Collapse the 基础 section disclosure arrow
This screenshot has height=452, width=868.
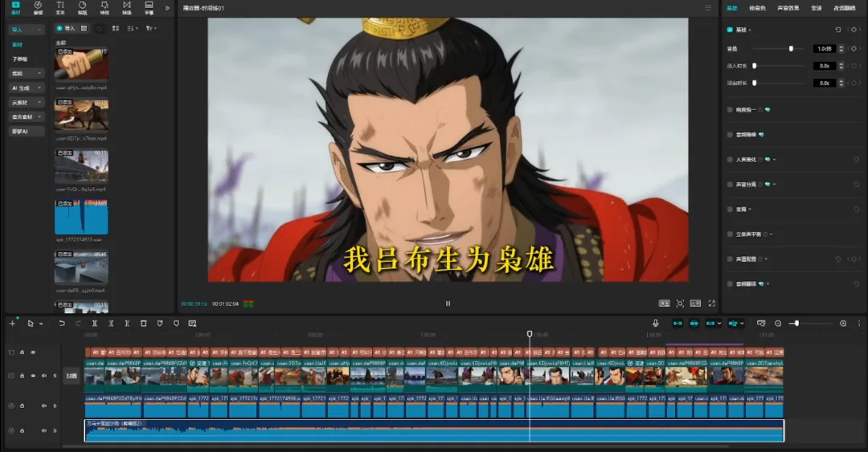[x=750, y=30]
